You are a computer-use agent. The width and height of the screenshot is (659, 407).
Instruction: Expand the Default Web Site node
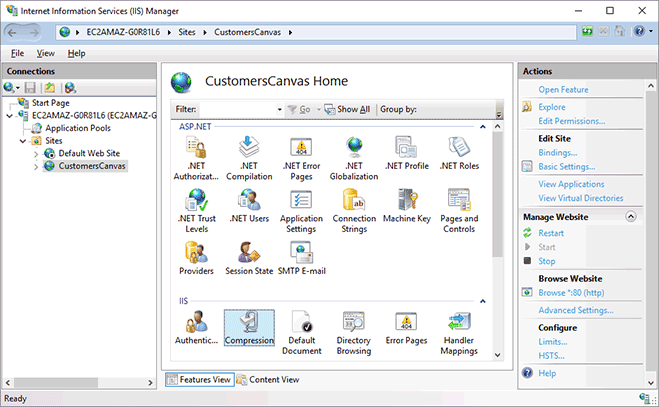(x=36, y=154)
